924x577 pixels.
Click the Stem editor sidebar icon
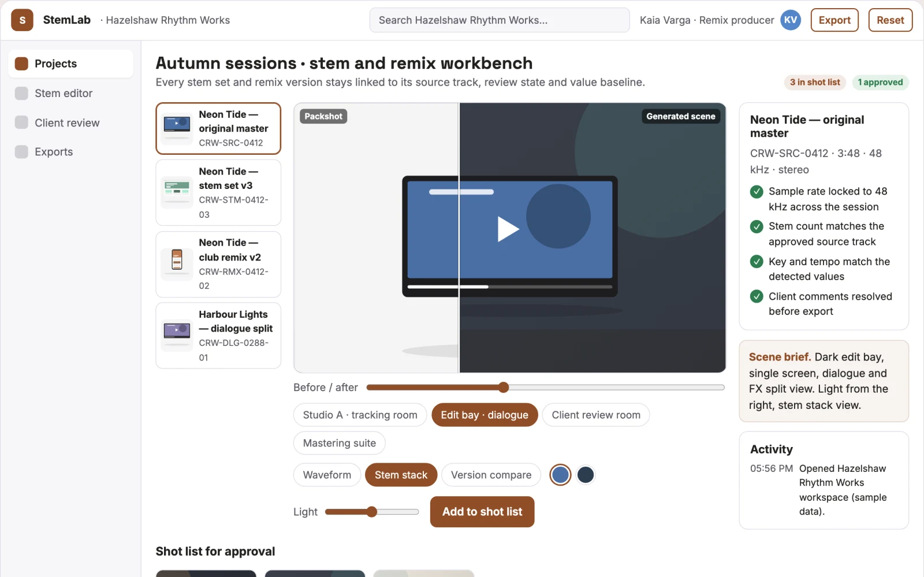21,93
